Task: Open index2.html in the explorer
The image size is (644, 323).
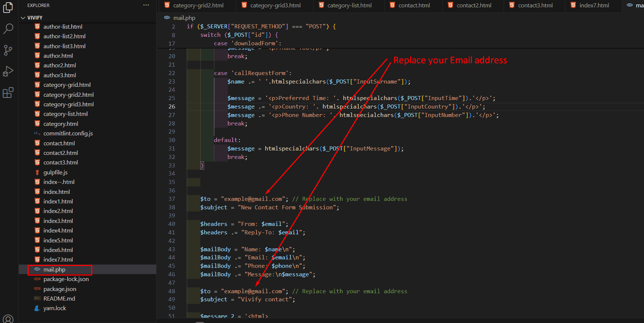Action: pos(58,211)
